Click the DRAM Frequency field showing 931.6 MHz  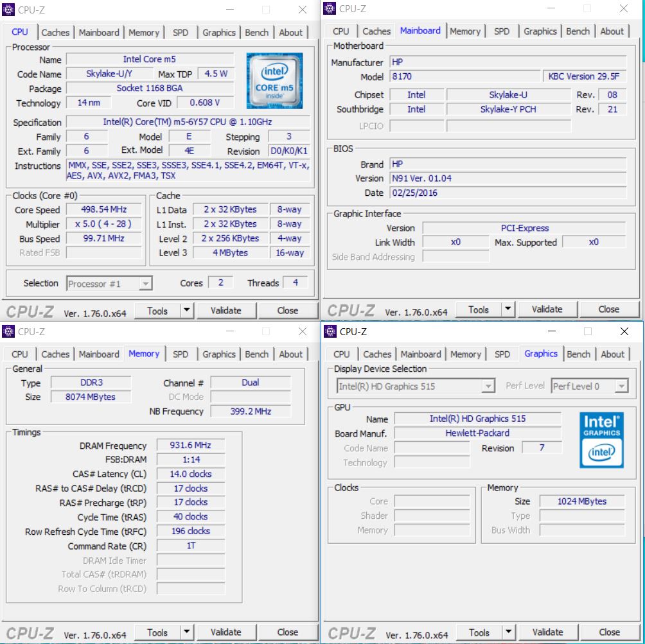191,445
